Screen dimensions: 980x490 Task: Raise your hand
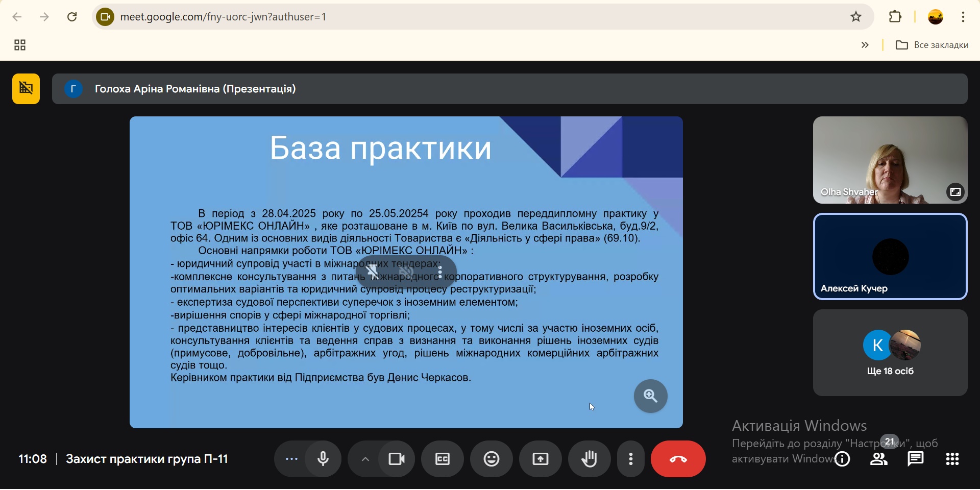(590, 460)
